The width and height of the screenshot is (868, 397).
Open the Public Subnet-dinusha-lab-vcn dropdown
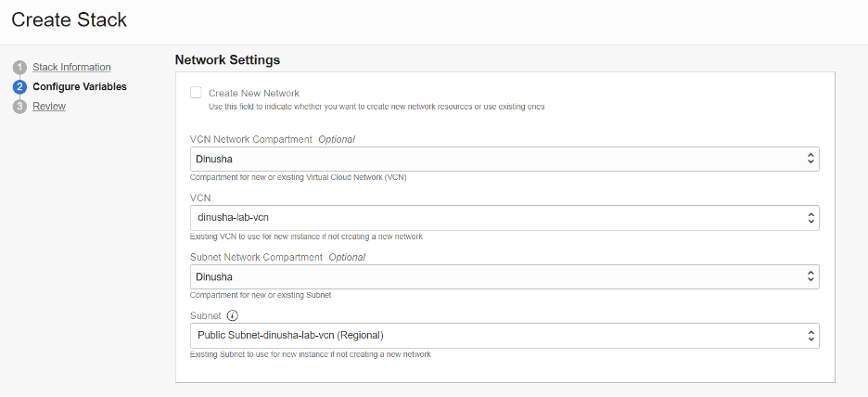coord(504,336)
